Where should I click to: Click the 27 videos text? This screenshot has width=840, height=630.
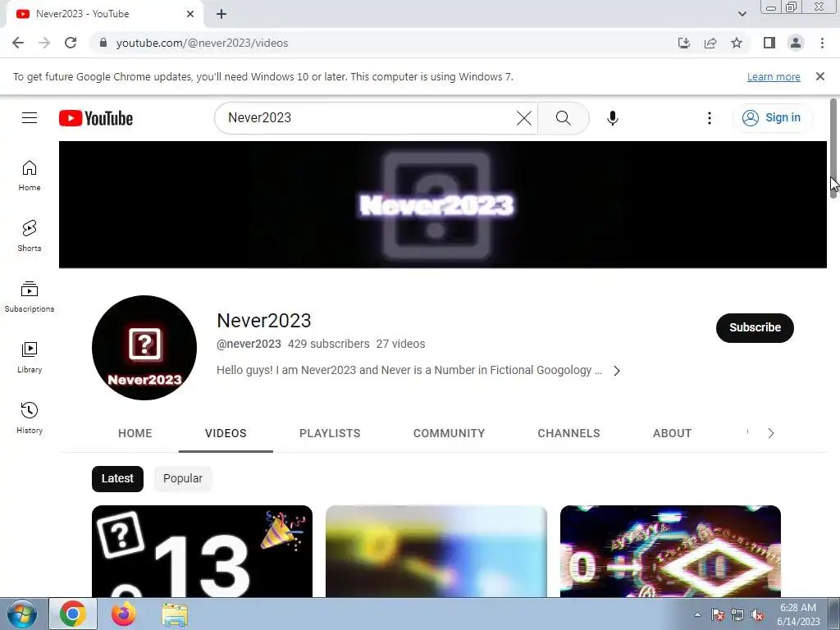pos(400,344)
